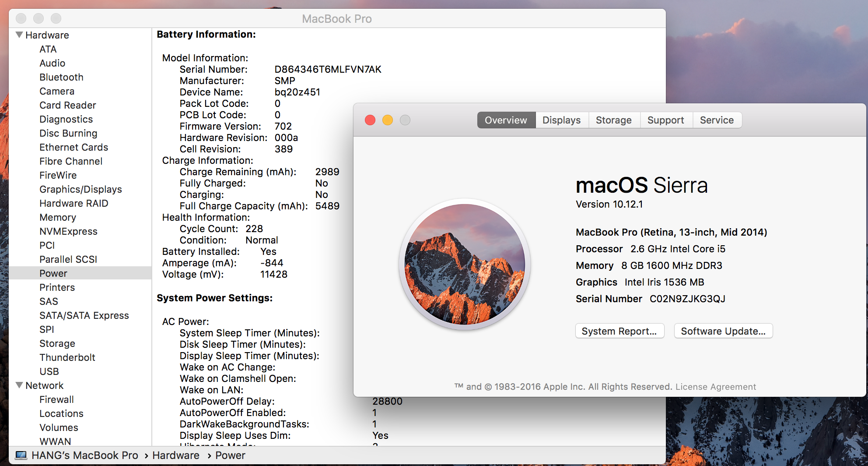Click battery serial D864346T6MLFVN7AK
This screenshot has height=466, width=868.
(x=328, y=69)
